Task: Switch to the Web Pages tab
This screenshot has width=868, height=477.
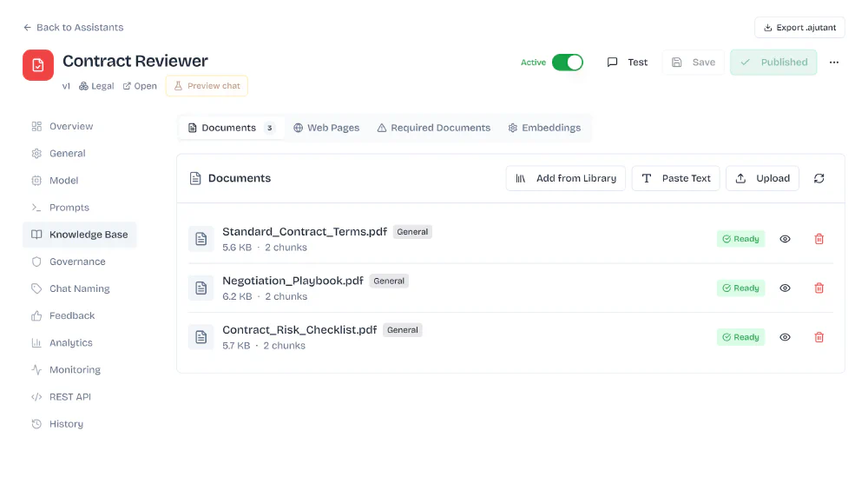Action: (326, 128)
